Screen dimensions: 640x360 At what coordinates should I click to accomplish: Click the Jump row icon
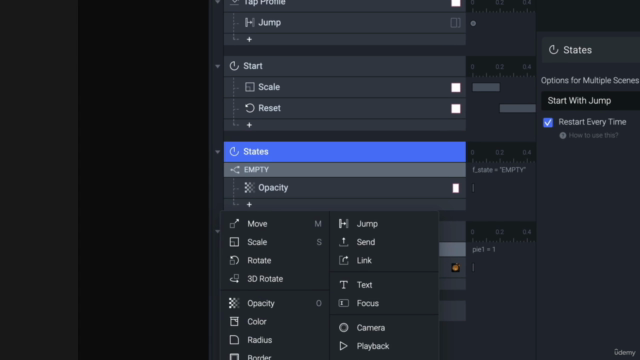coord(249,22)
